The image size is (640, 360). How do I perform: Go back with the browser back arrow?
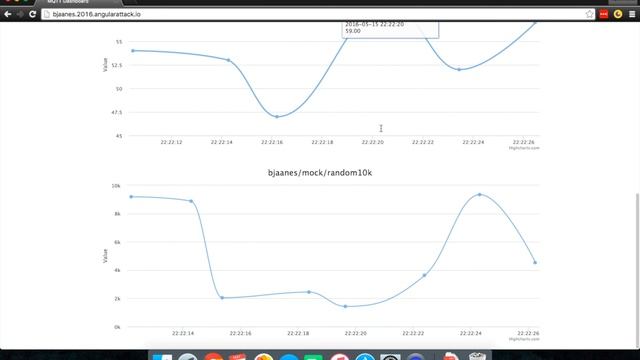(x=8, y=14)
